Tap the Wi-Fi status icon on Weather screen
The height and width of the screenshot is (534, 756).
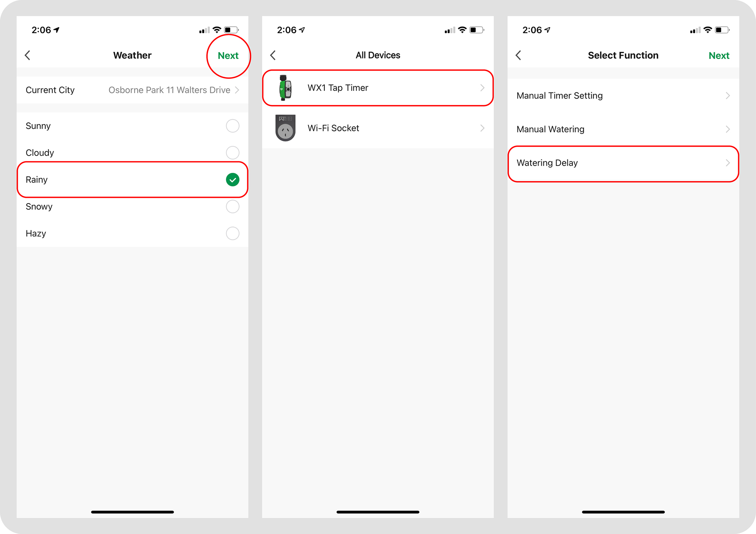click(x=217, y=30)
